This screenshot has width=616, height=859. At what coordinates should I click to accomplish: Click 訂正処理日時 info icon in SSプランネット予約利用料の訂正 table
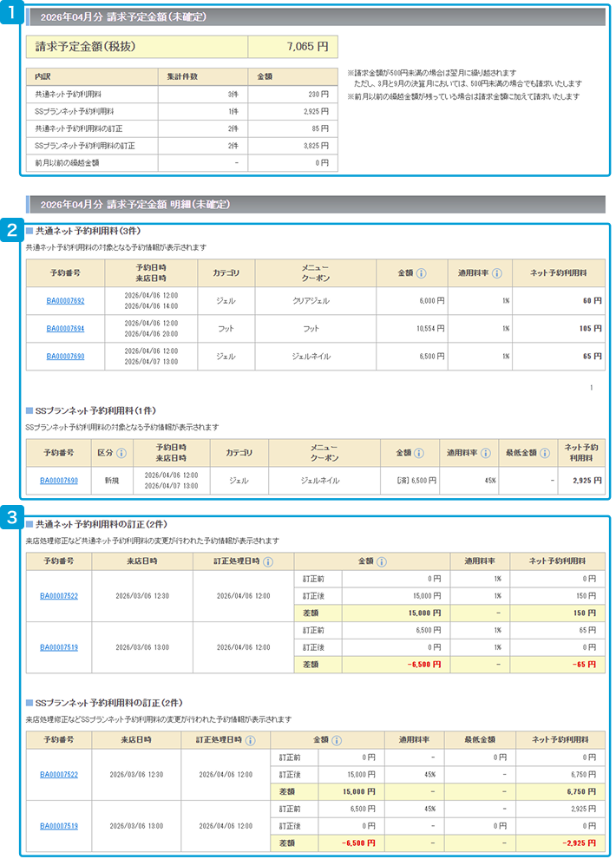click(250, 740)
